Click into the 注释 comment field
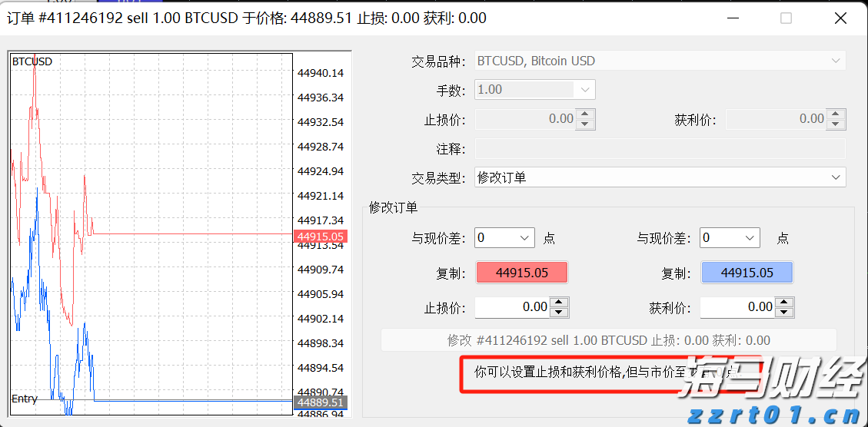The image size is (868, 427). (660, 148)
